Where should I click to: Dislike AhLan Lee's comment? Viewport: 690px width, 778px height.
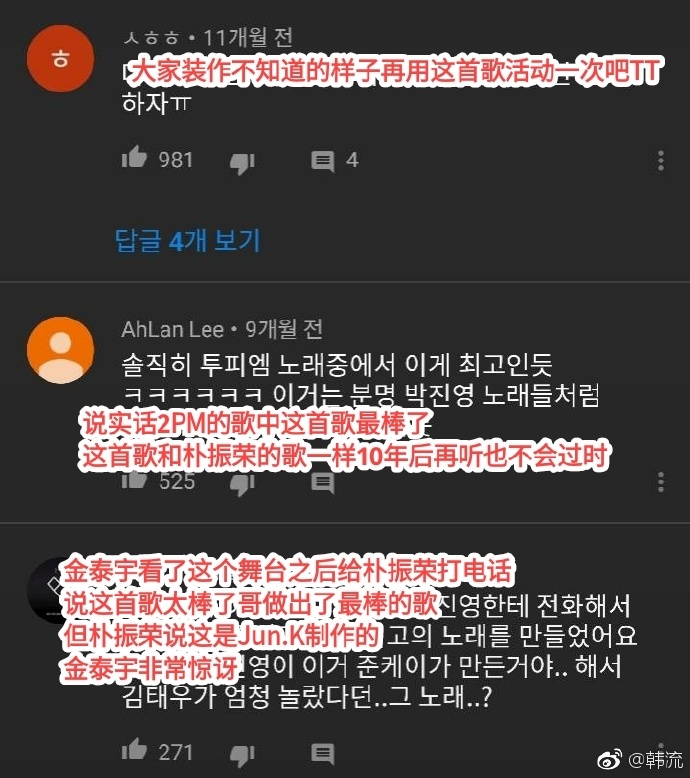[242, 484]
